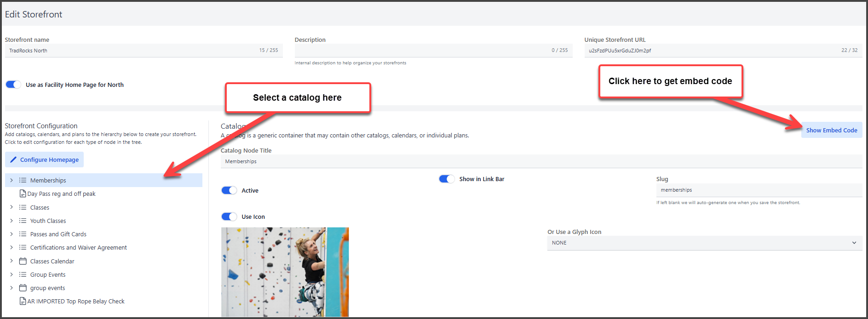Click the calendar icon beside Classes Calendar
This screenshot has height=319, width=868.
pyautogui.click(x=23, y=261)
